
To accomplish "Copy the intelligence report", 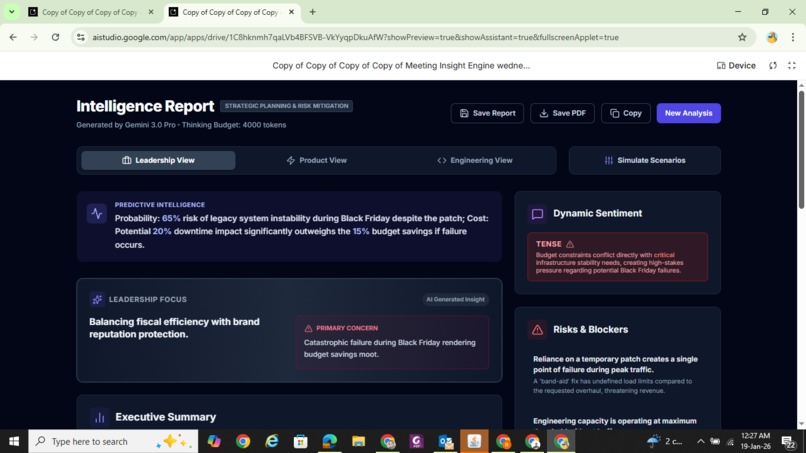I will tap(626, 113).
